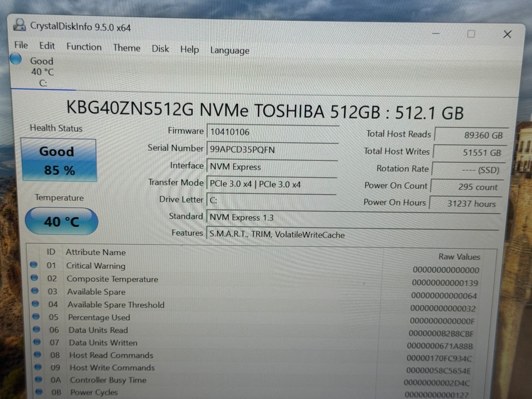Click the Attribute Name column header
The image size is (532, 399).
(x=96, y=252)
